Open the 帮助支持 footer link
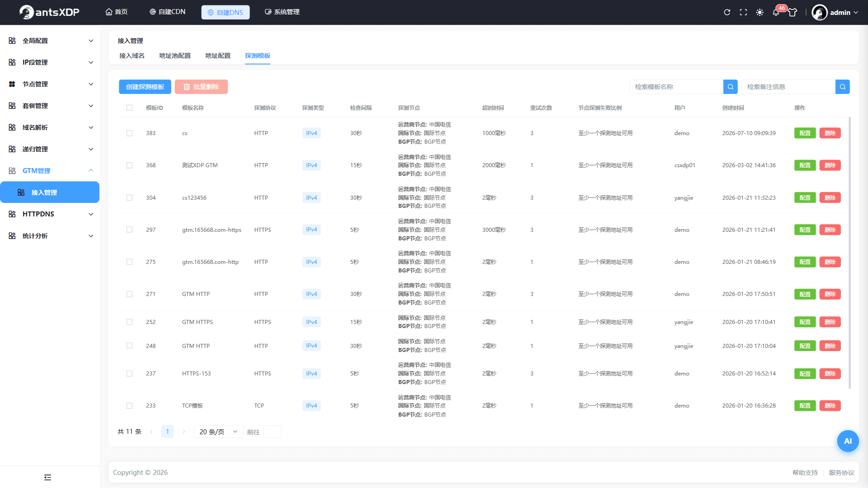 (805, 473)
